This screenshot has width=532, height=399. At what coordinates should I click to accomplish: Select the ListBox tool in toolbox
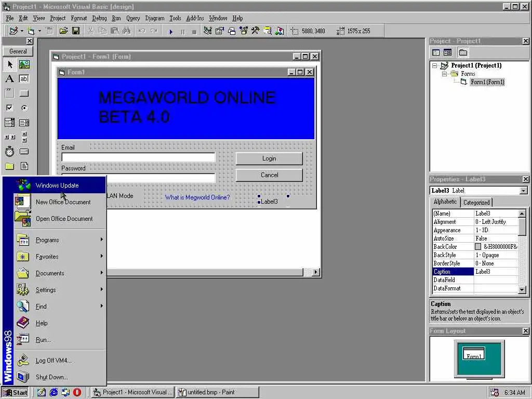[24, 123]
